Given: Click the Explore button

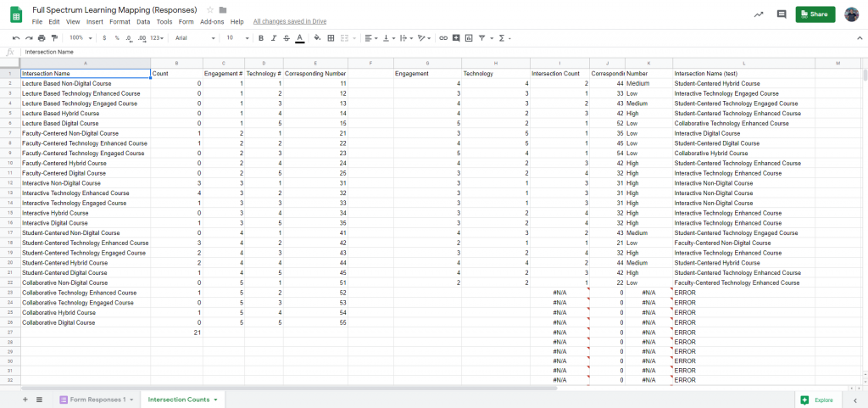Looking at the screenshot, I should point(817,399).
